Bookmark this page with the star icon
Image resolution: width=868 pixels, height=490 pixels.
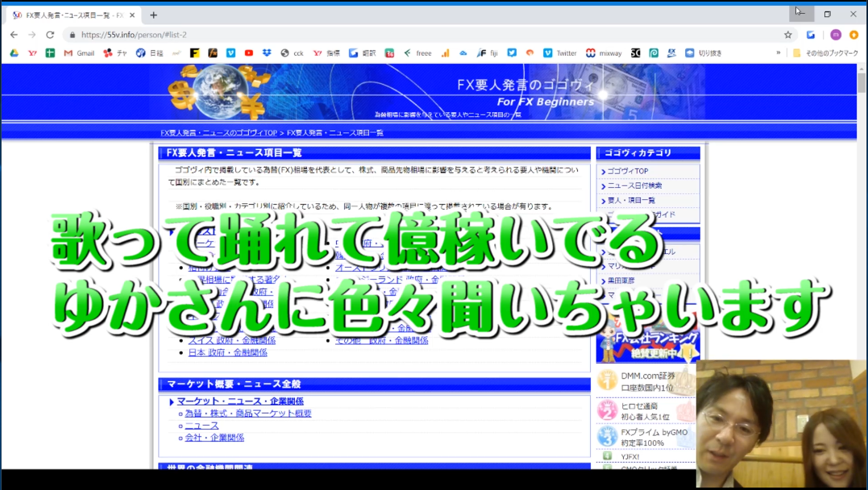(787, 35)
